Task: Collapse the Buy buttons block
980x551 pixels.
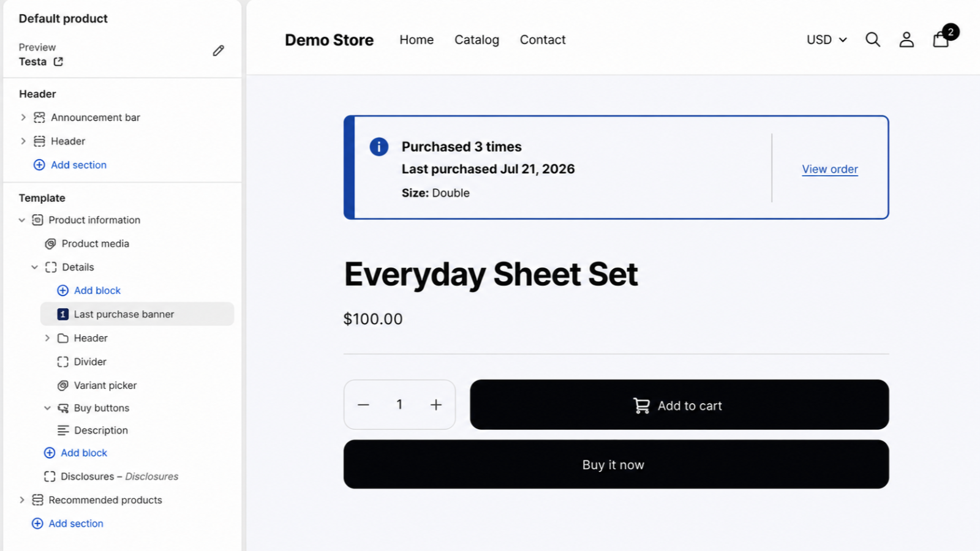Action: (x=47, y=408)
